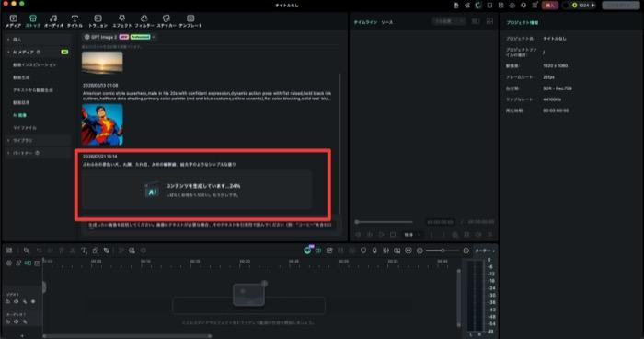Open the メディア (Media) tab
The height and width of the screenshot is (339, 644).
click(x=13, y=20)
